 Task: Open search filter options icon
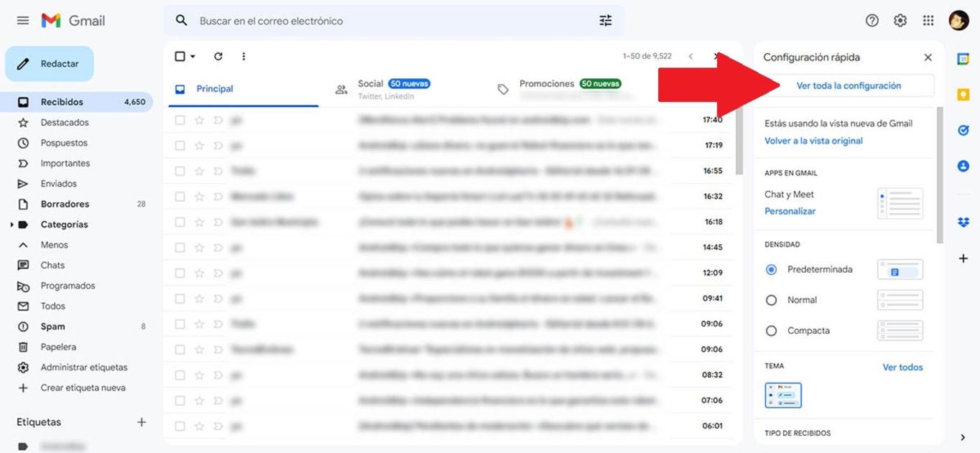point(606,20)
